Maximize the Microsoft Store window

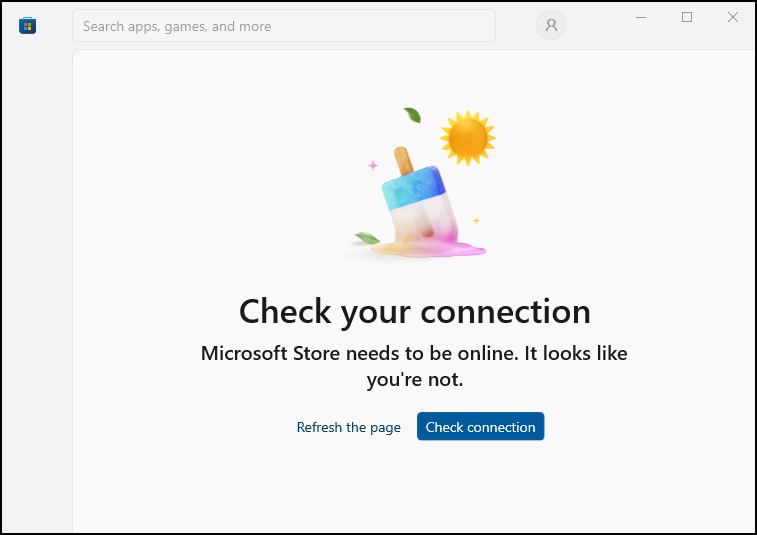687,17
